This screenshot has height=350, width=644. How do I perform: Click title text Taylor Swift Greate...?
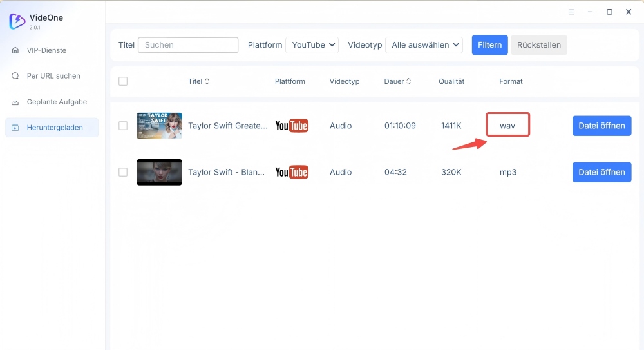tap(227, 126)
